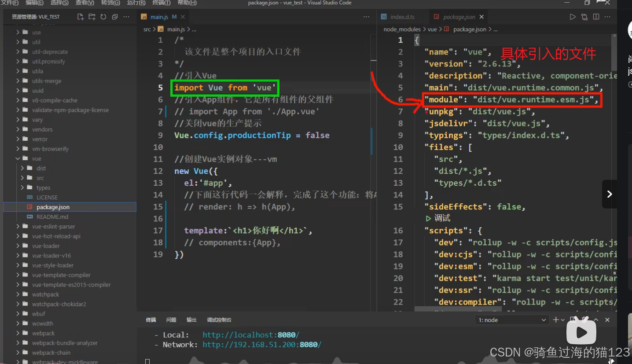Click the New File icon in explorer header
This screenshot has width=632, height=364.
pos(80,17)
